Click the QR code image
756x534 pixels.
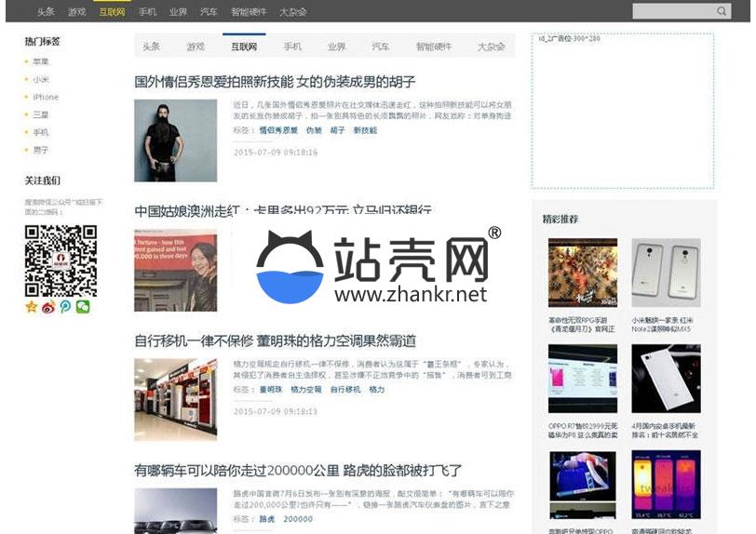point(61,260)
